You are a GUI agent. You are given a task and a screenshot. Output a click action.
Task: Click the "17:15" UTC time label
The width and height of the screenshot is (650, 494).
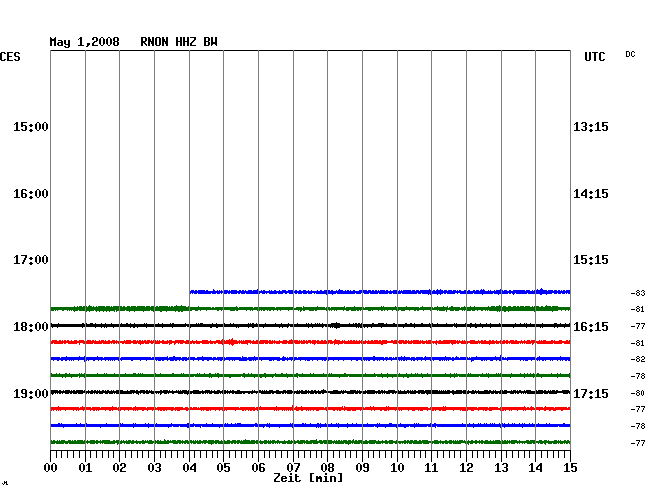(x=591, y=393)
